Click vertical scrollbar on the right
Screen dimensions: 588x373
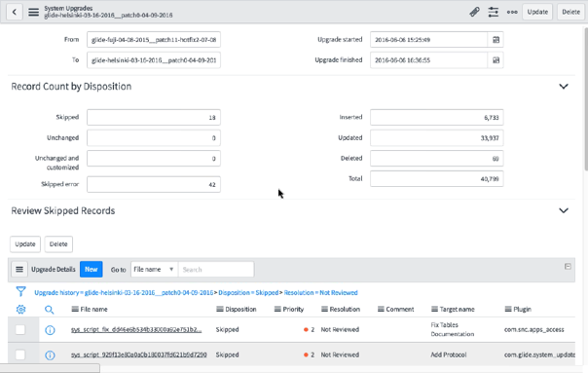586,99
